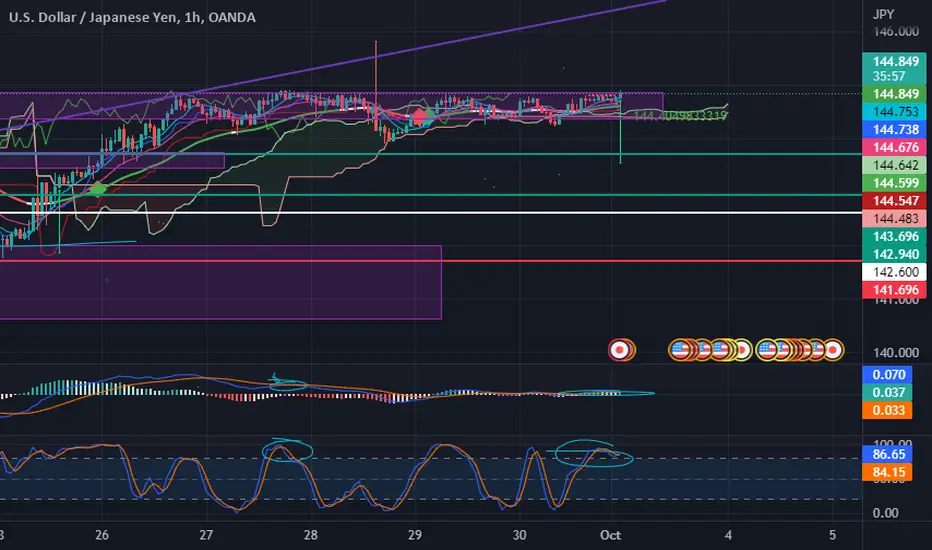Viewport: 932px width, 550px height.
Task: Click date label 26 on the time axis
Action: 102,535
